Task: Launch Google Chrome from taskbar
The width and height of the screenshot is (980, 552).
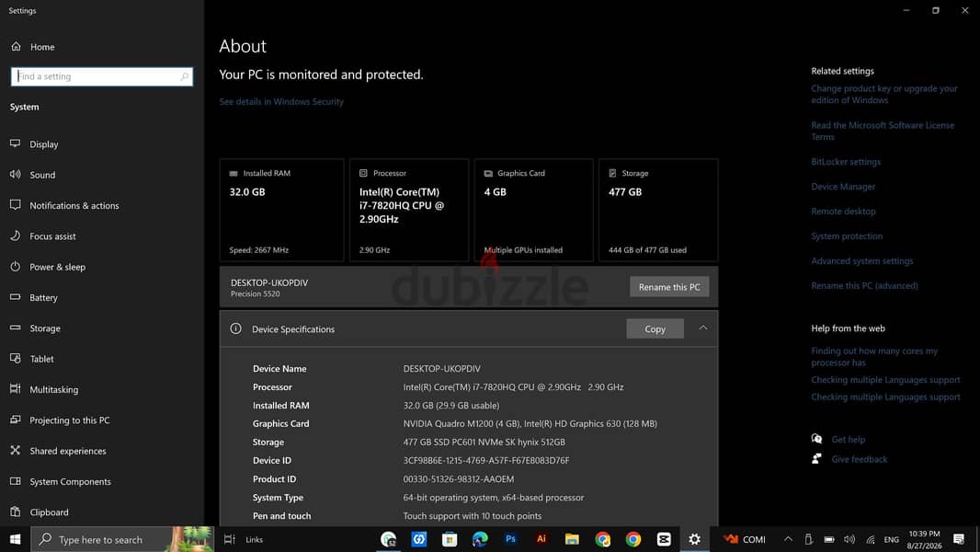Action: 633,539
